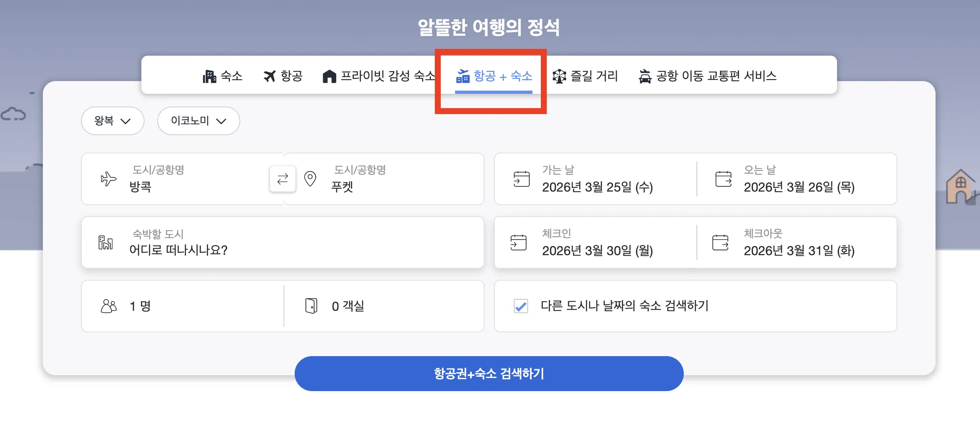The image size is (980, 438).
Task: Click the building icon beside 숙박할 도시
Action: tap(106, 242)
